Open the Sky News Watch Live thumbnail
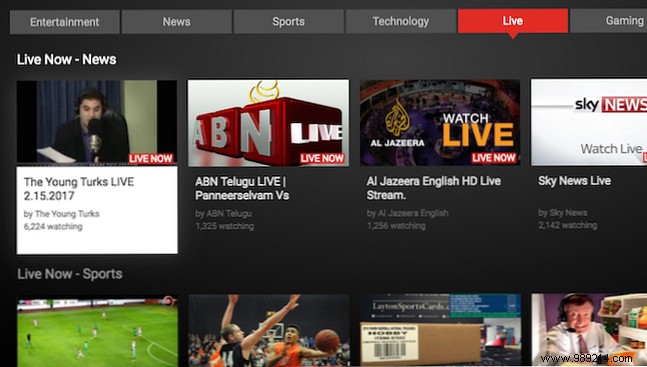 pyautogui.click(x=589, y=122)
